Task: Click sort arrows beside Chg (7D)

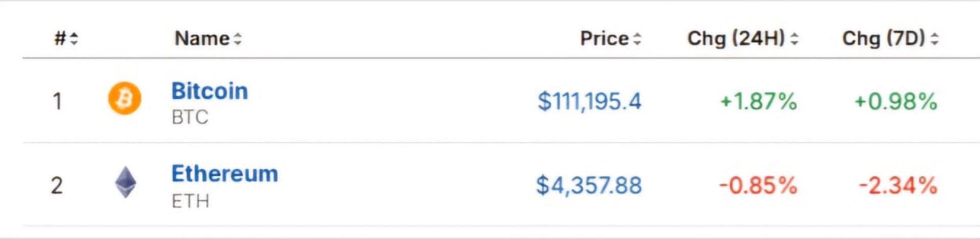Action: [x=934, y=39]
